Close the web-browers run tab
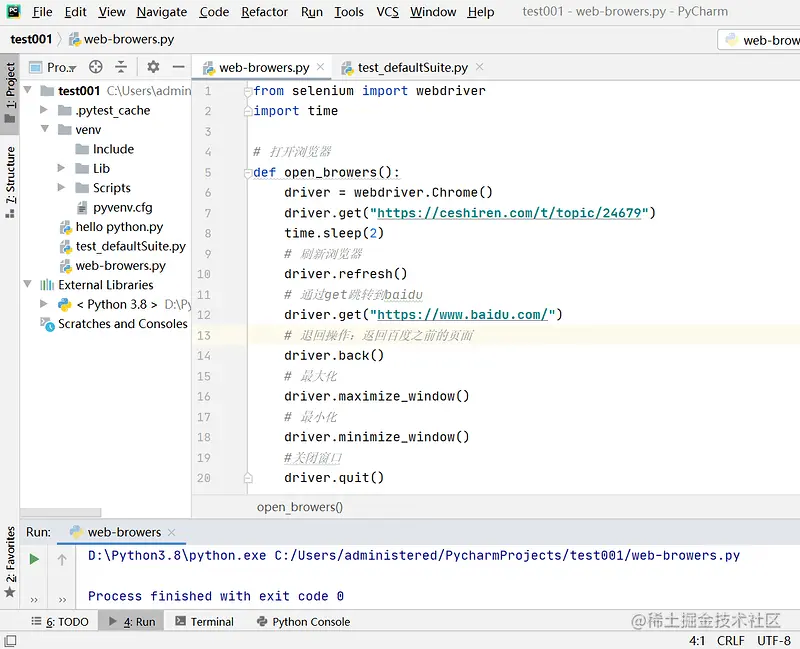The width and height of the screenshot is (800, 649). coord(172,532)
